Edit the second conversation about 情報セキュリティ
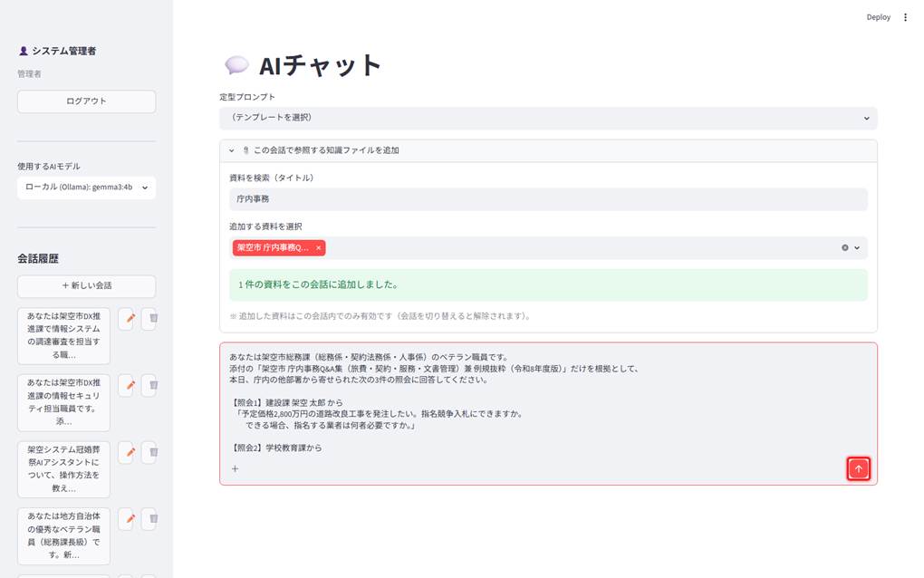The image size is (924, 578). click(x=130, y=385)
